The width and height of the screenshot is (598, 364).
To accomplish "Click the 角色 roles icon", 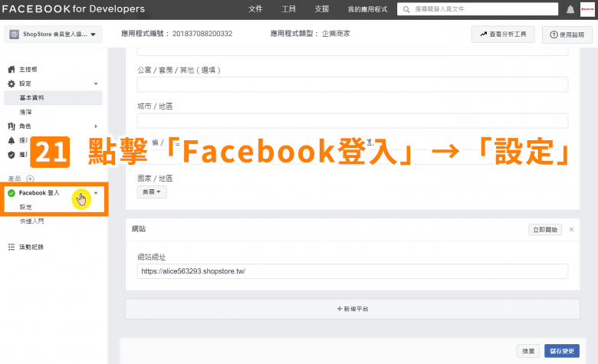I will tap(11, 126).
